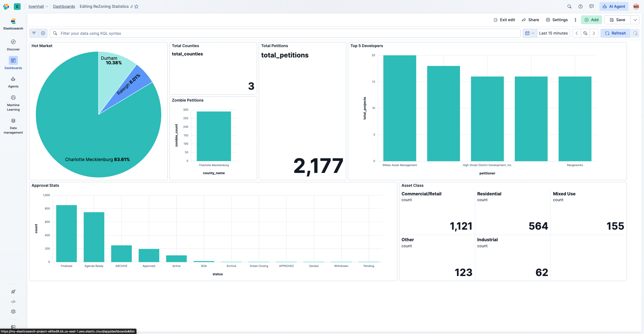Image resolution: width=644 pixels, height=334 pixels.
Task: Click the developer tools code icon
Action: tap(13, 301)
